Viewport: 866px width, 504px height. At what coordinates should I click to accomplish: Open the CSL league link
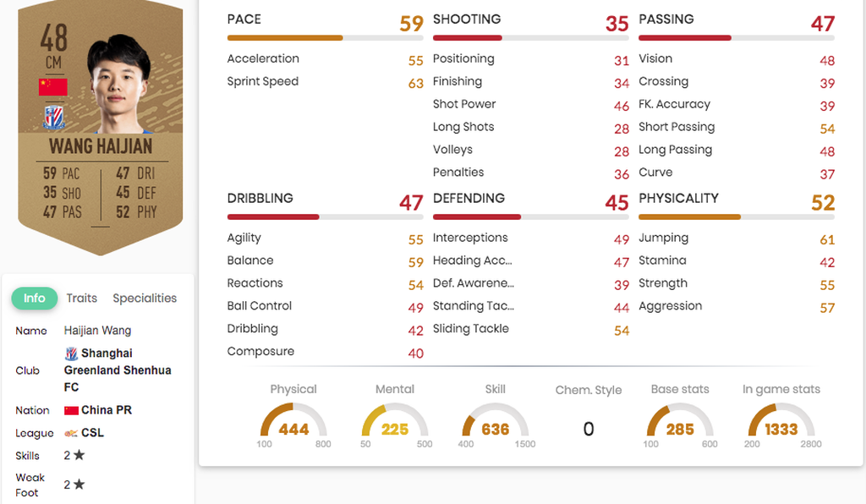click(92, 433)
